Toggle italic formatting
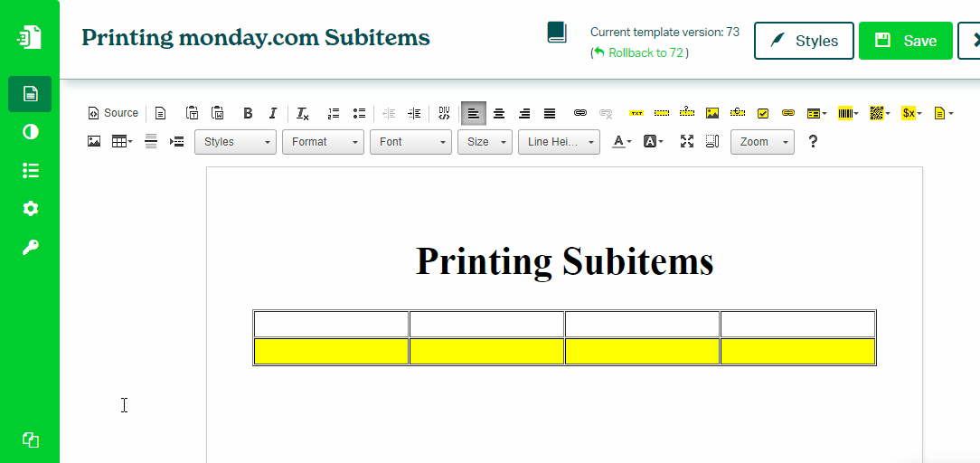The width and height of the screenshot is (980, 463). [273, 113]
